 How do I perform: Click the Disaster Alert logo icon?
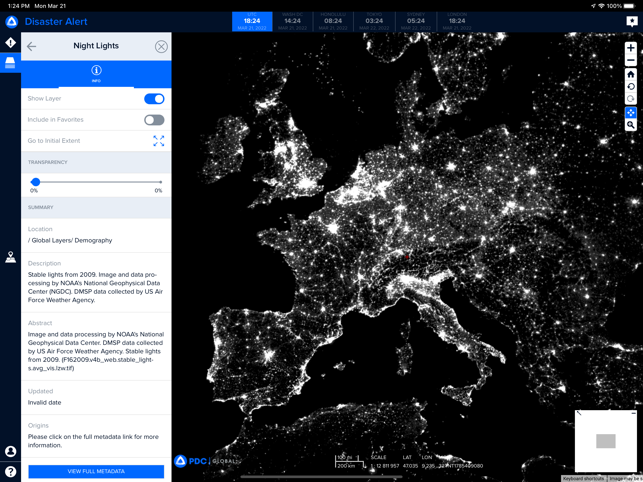click(x=11, y=22)
